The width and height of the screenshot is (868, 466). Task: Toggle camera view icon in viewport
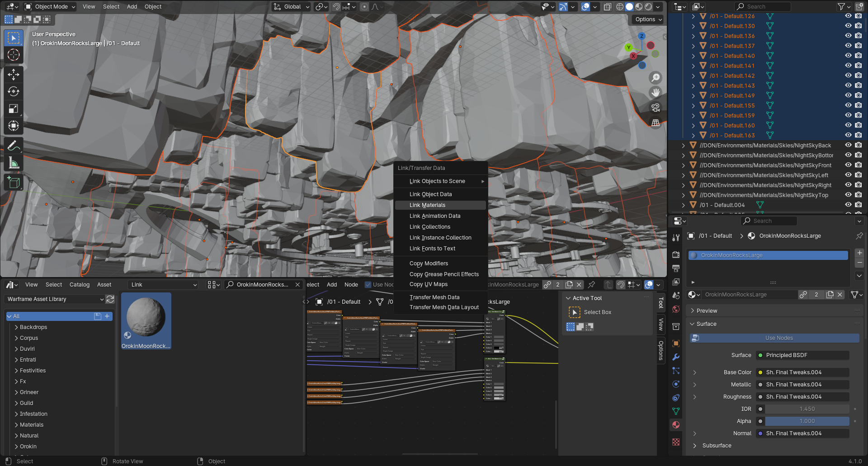coord(656,108)
